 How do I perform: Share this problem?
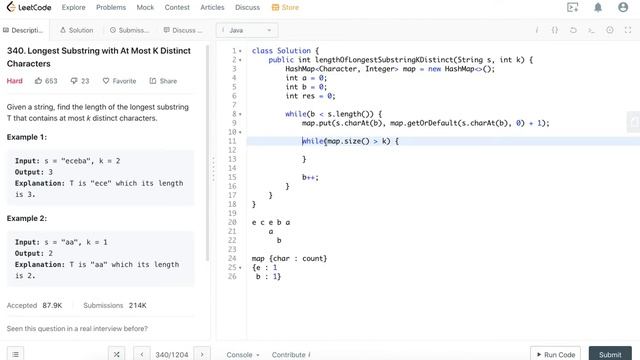[x=163, y=81]
